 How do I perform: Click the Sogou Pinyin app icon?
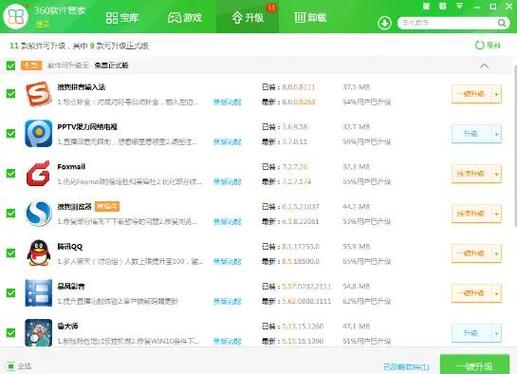coord(39,94)
